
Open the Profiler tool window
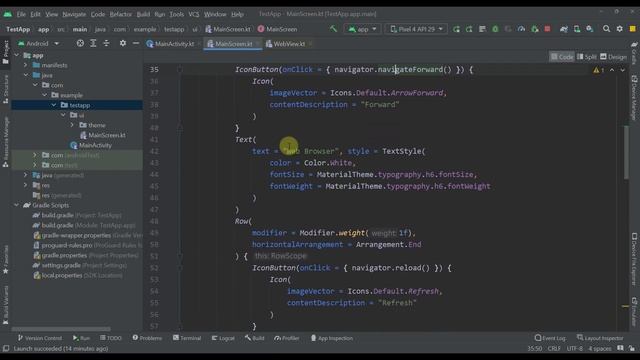(x=287, y=338)
